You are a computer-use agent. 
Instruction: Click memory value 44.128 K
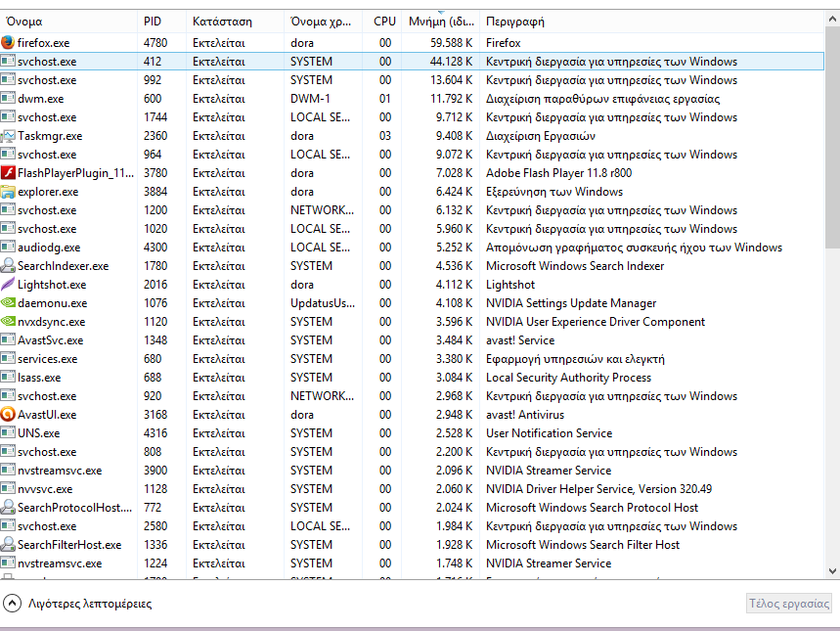coord(451,61)
